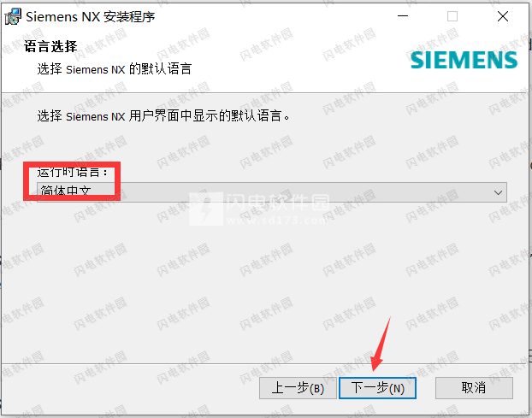Click the Siemens NX 安装程序 title text

coord(91,16)
